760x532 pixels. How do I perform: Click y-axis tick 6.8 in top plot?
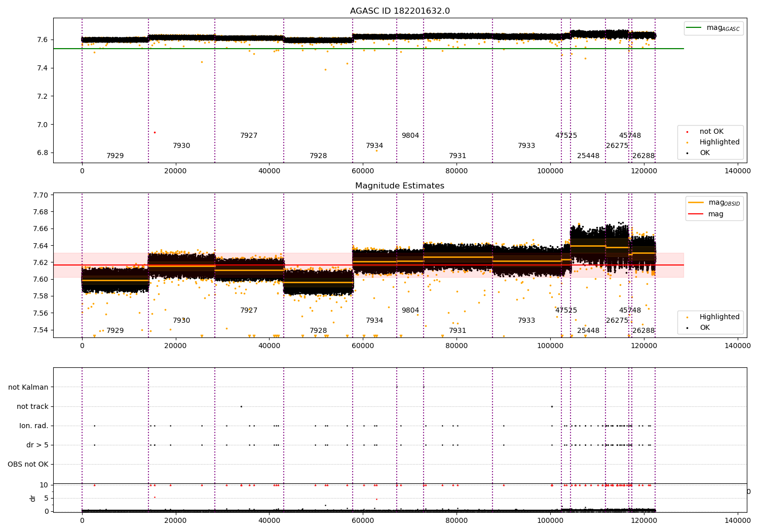[43, 153]
